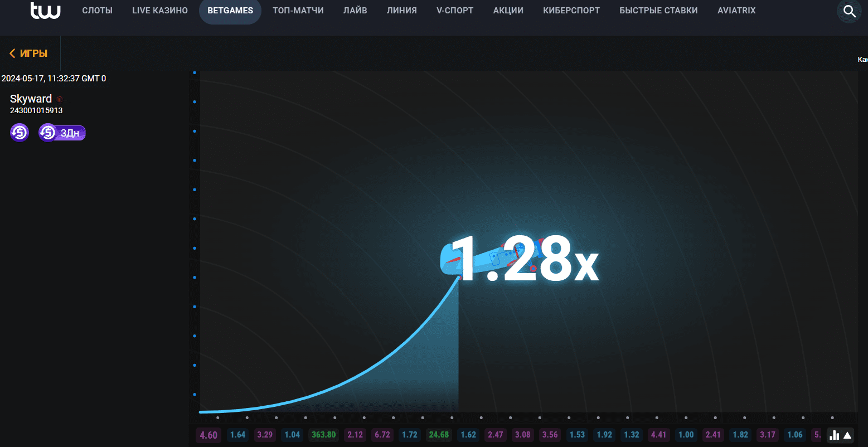Open the AVIATRIX menu item

[736, 11]
